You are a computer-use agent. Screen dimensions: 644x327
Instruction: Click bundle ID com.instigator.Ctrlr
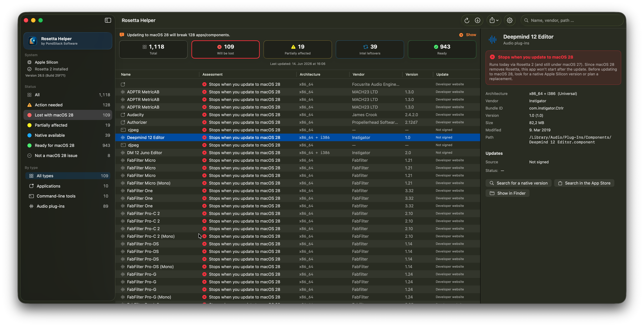(546, 108)
